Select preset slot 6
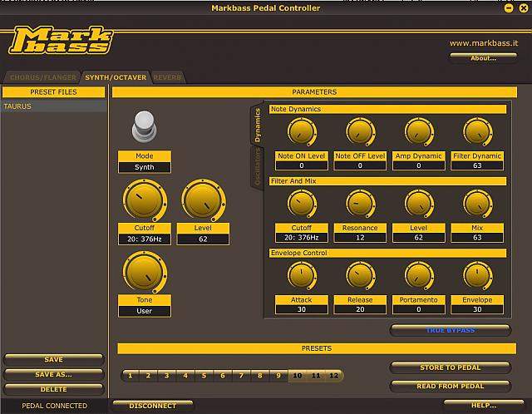Viewport: 532px width, 414px height. (223, 376)
